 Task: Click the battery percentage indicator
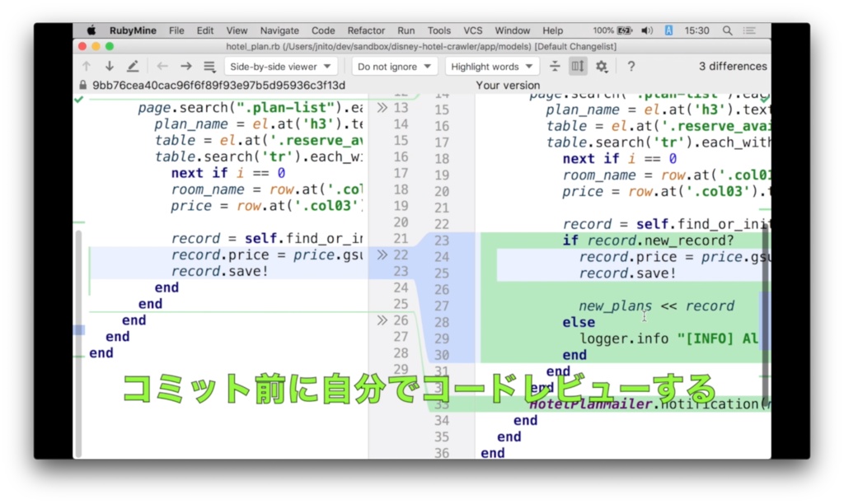pos(602,30)
